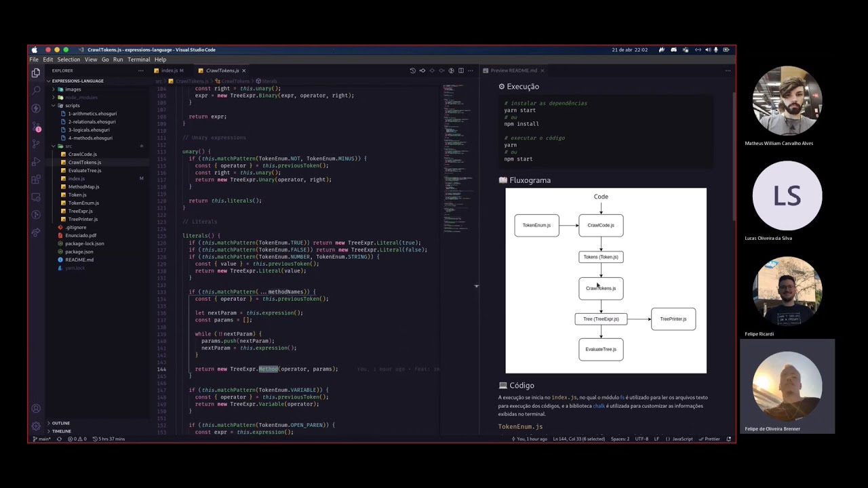
Task: Open the file timeline history icon
Action: (x=412, y=70)
